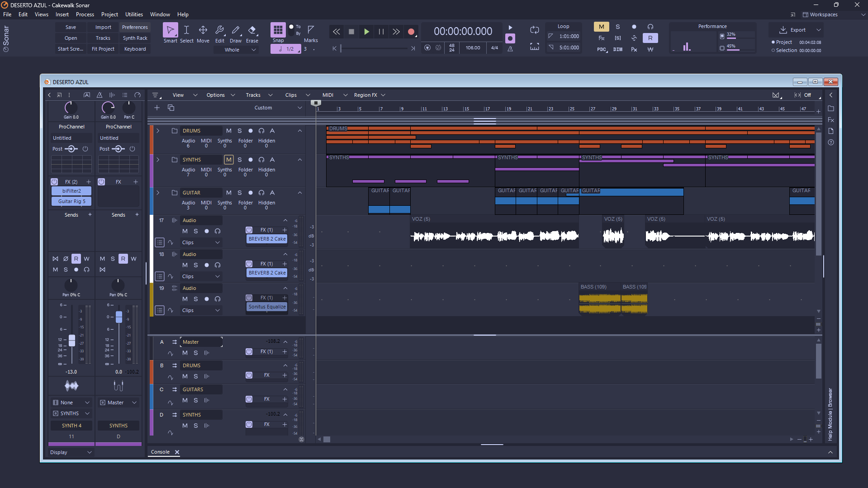Click the SYNTH 4 channel volume fader

pos(71,340)
